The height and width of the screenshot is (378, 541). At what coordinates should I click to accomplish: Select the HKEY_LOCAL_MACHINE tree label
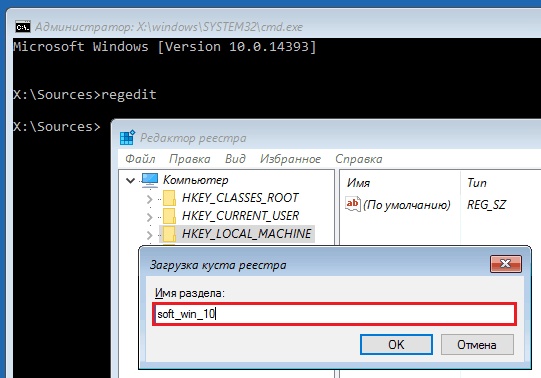tap(247, 234)
